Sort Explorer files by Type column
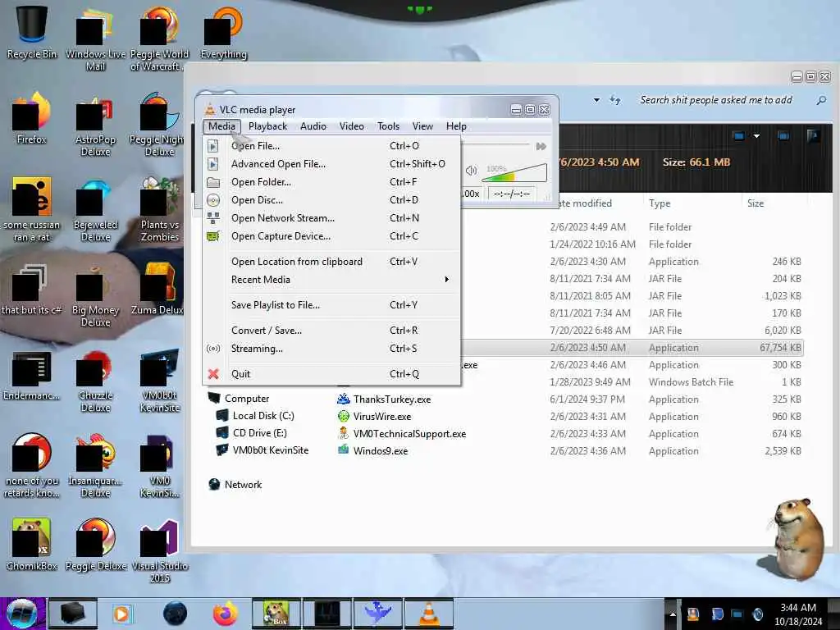 click(x=660, y=203)
